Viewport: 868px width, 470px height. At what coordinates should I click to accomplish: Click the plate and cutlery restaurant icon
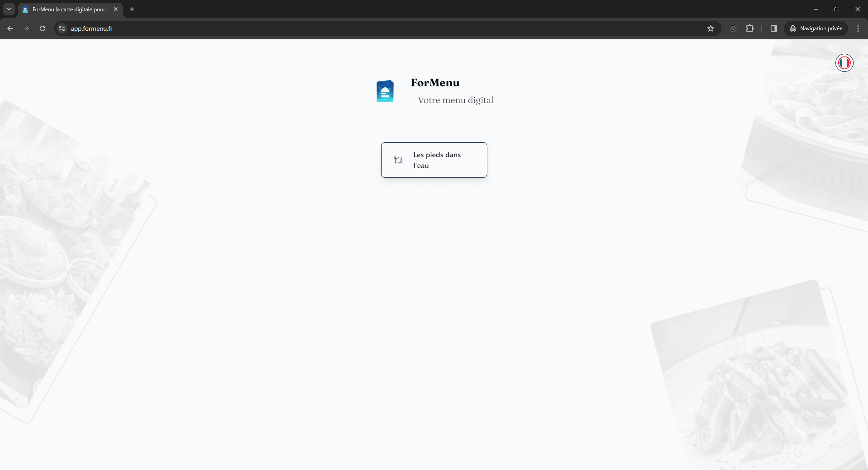pos(398,160)
